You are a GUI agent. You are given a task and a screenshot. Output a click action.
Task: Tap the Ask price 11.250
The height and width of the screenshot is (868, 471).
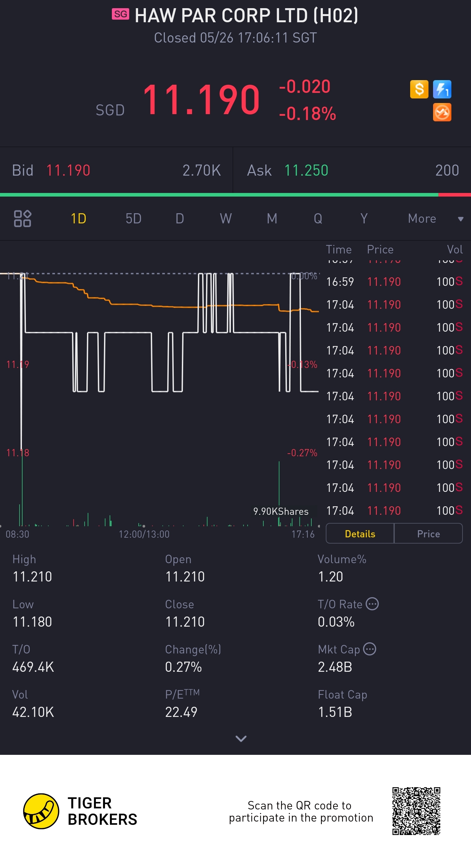coord(306,170)
